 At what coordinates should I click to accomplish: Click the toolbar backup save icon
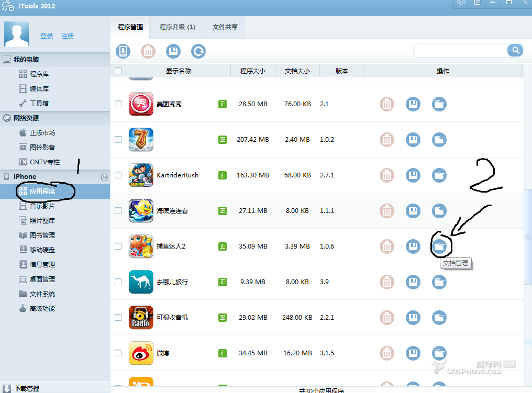pos(173,51)
